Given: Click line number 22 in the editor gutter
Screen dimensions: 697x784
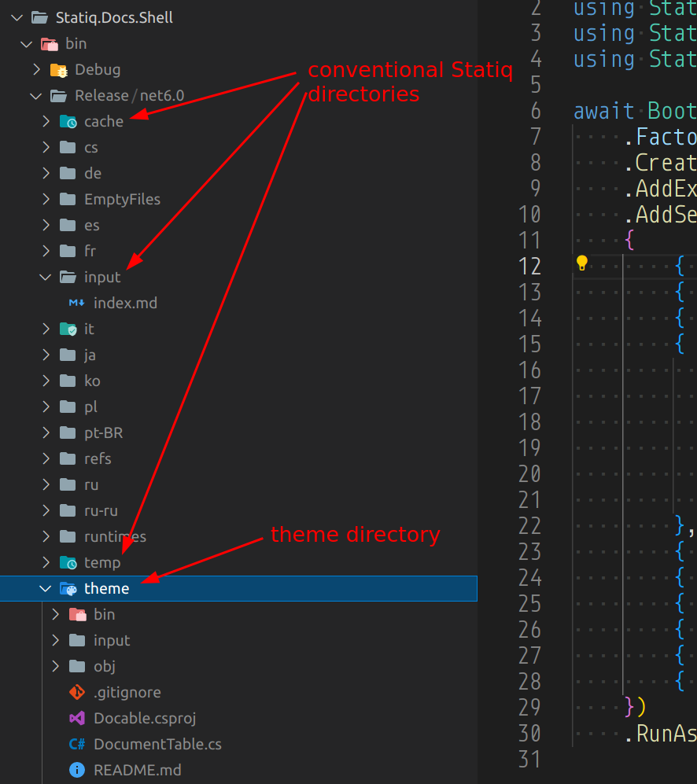Looking at the screenshot, I should click(x=530, y=526).
